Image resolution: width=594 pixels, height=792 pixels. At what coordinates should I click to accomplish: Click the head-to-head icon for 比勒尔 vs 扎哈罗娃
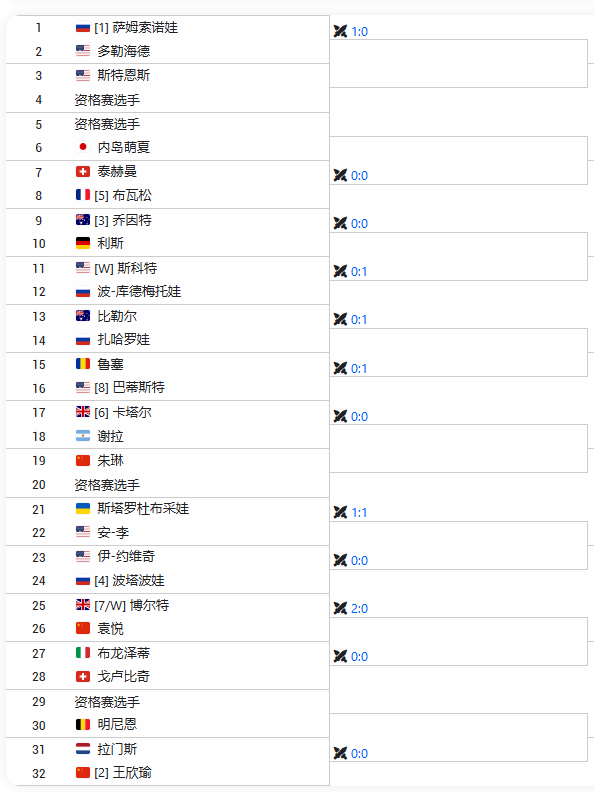[340, 319]
